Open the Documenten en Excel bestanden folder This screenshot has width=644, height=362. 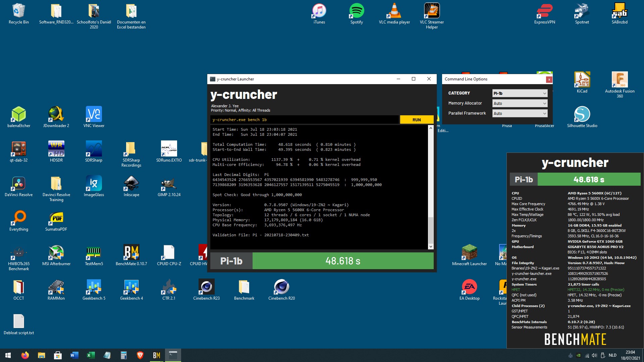(x=131, y=16)
